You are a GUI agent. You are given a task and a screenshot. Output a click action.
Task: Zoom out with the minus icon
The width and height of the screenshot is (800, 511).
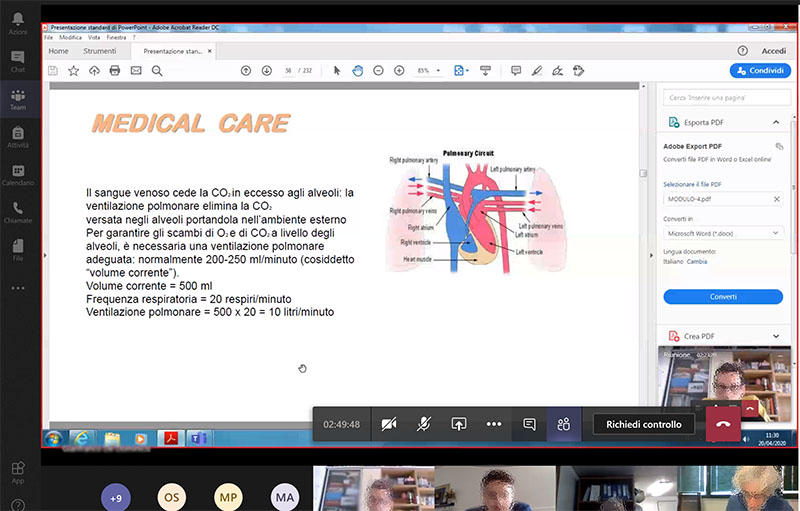pyautogui.click(x=378, y=71)
